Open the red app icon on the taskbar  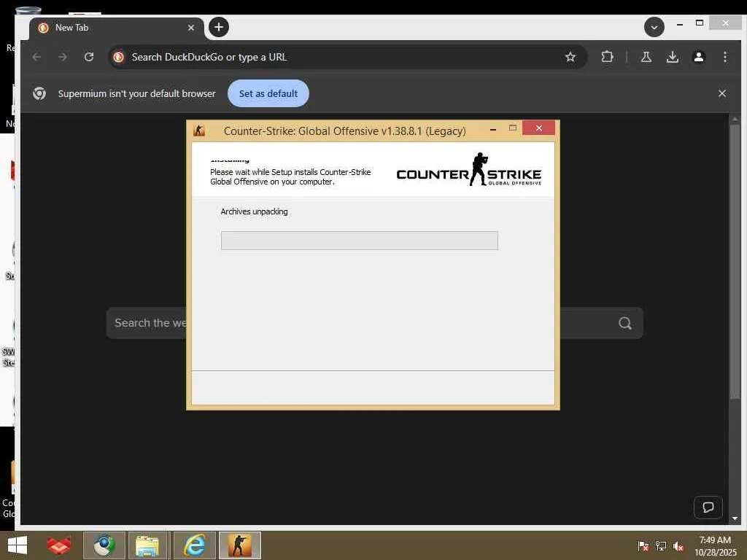point(59,545)
